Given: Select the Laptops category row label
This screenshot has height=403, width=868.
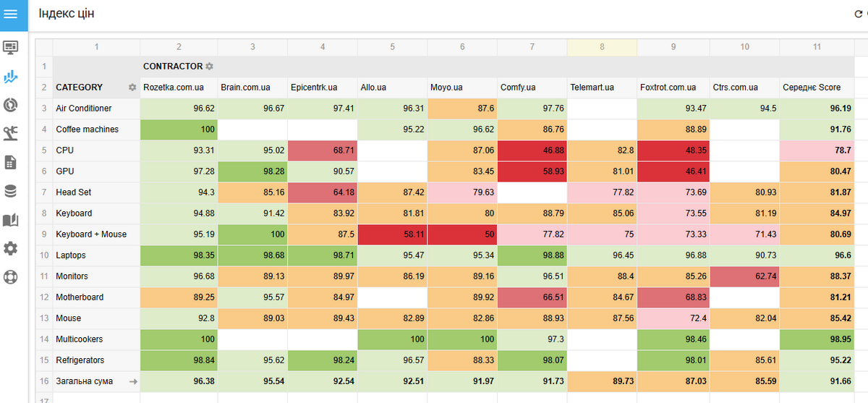Looking at the screenshot, I should [71, 255].
